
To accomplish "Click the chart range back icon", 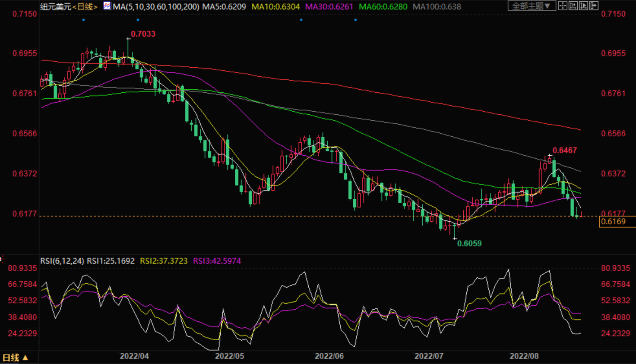I will pyautogui.click(x=573, y=6).
